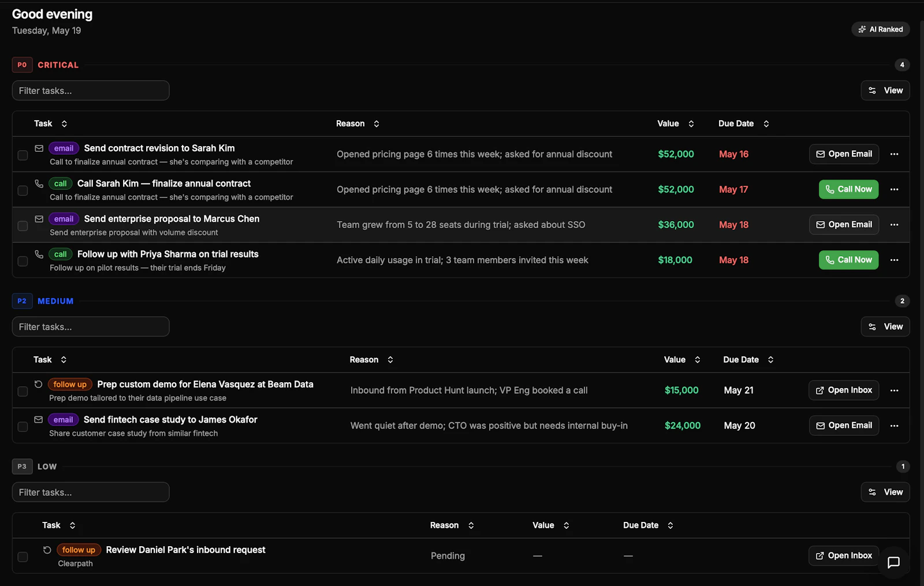Focus the Medium section filter tasks field
Viewport: 924px width, 586px height.
[x=91, y=327]
